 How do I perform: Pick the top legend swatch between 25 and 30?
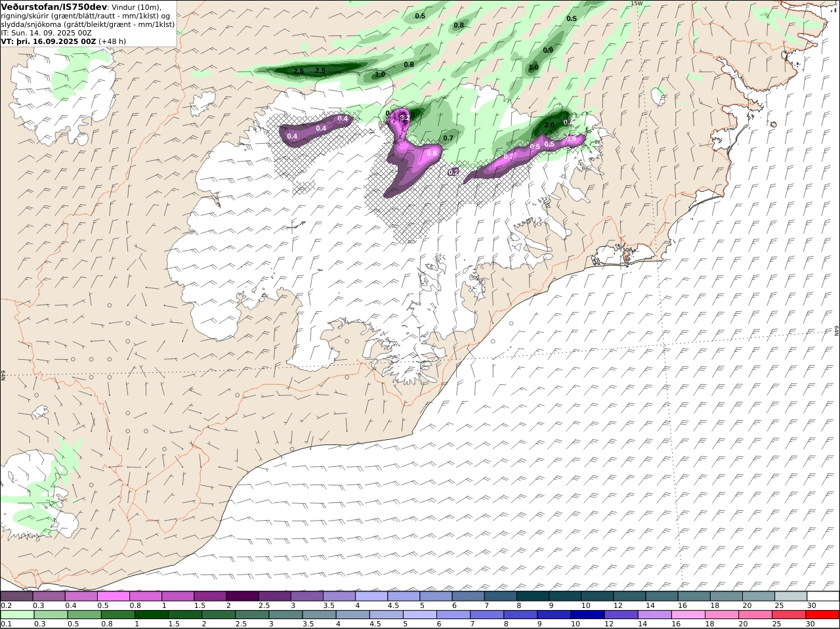coord(790,596)
